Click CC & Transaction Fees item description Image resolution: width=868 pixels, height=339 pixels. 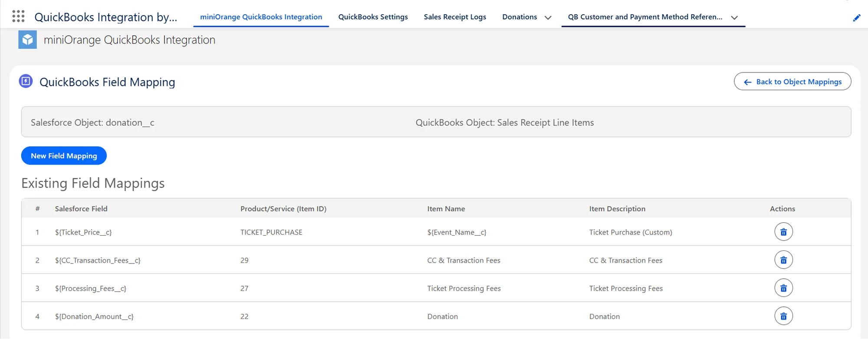click(625, 260)
